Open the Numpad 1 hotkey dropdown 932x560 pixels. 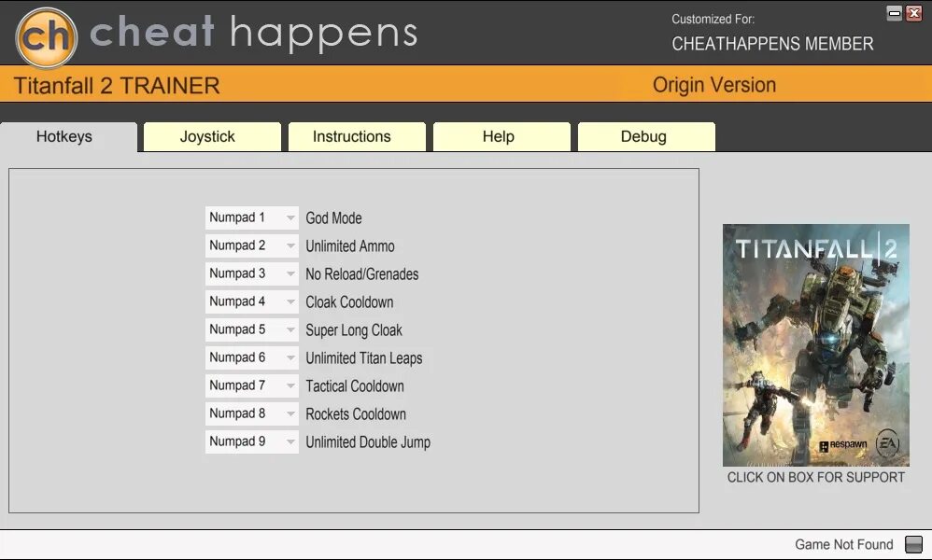251,218
